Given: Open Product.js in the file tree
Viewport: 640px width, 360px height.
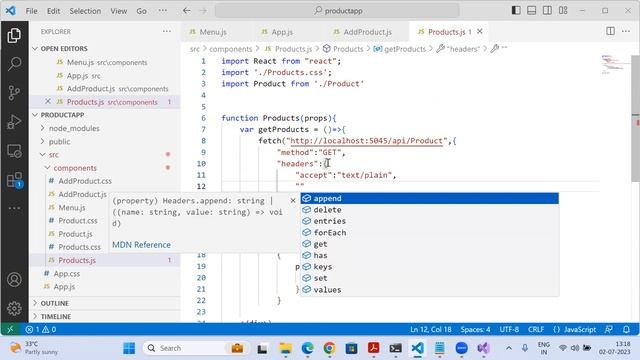Looking at the screenshot, I should (x=75, y=234).
